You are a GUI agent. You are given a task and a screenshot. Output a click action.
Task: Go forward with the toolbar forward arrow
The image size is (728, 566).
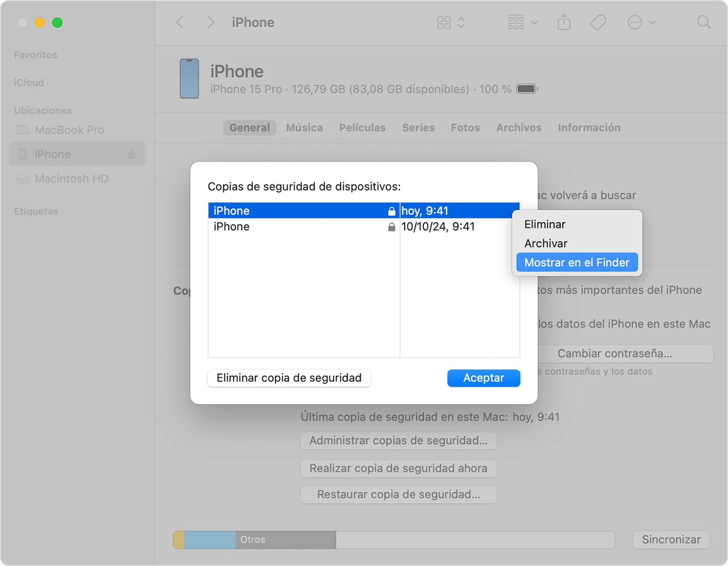click(210, 22)
